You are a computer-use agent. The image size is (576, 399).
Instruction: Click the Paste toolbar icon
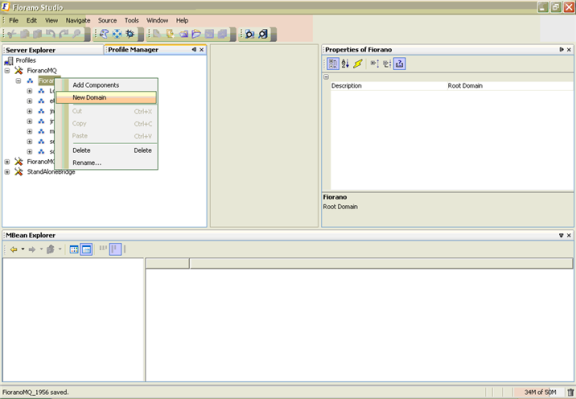[37, 34]
